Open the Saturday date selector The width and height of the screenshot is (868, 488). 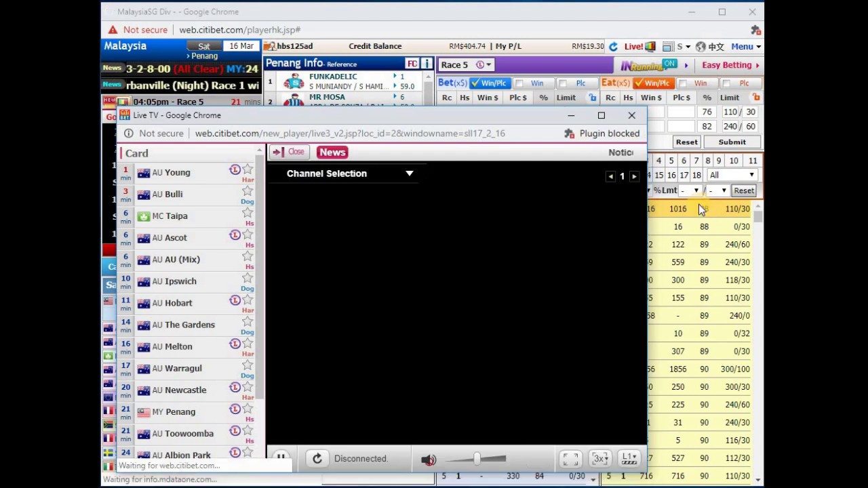pyautogui.click(x=204, y=46)
